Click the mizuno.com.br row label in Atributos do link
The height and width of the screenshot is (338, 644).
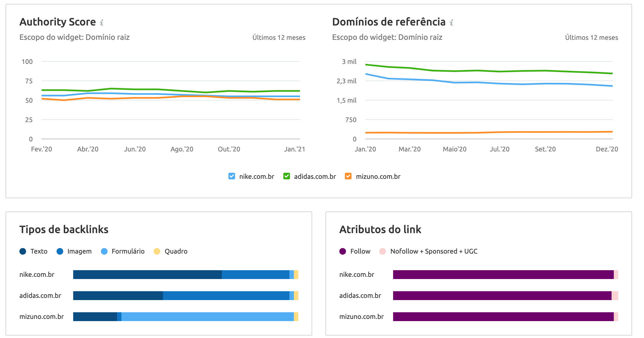click(362, 317)
